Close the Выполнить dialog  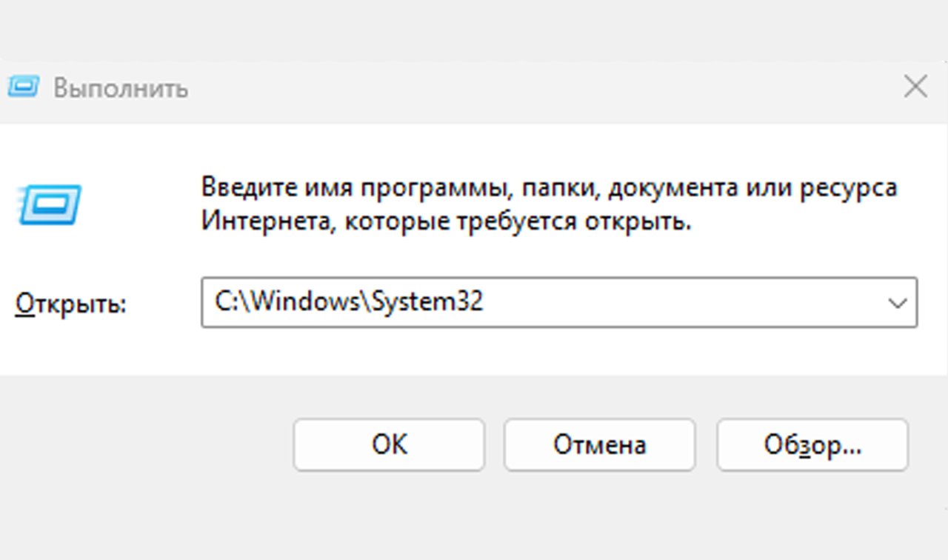click(915, 87)
